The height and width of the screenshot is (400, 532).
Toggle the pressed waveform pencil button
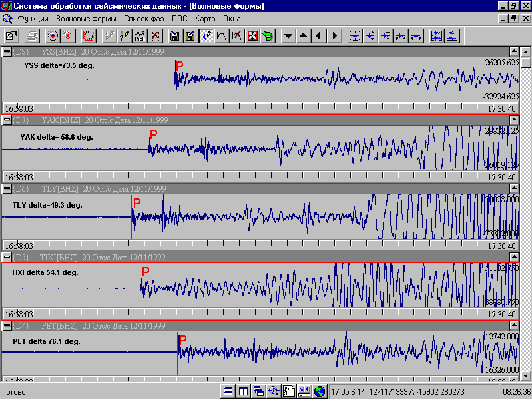tap(206, 35)
